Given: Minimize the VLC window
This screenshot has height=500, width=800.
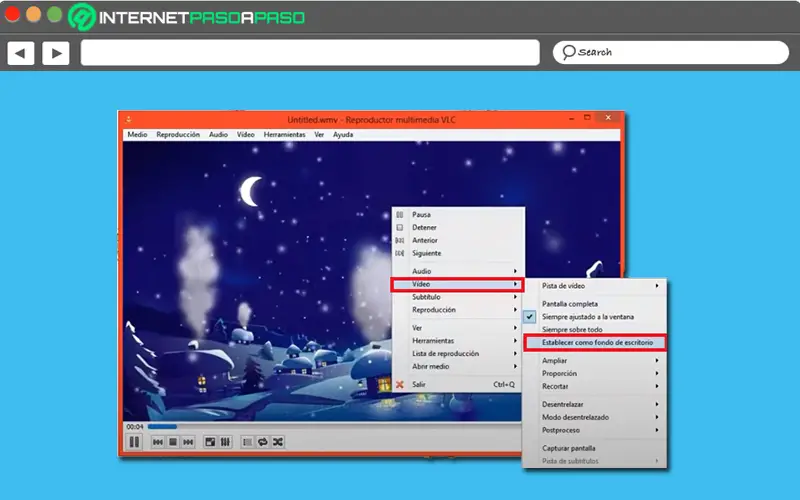Looking at the screenshot, I should pyautogui.click(x=570, y=118).
